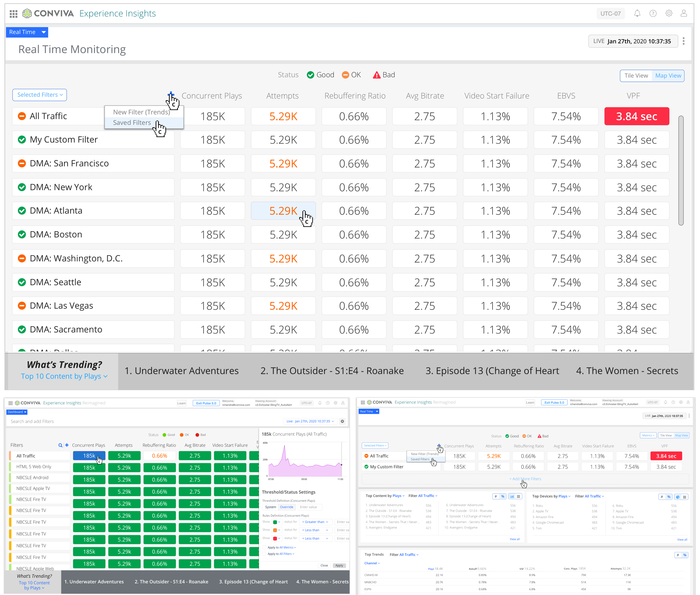
Task: Open the apps grid in the Real Time Monitoring panel
Action: point(14,14)
